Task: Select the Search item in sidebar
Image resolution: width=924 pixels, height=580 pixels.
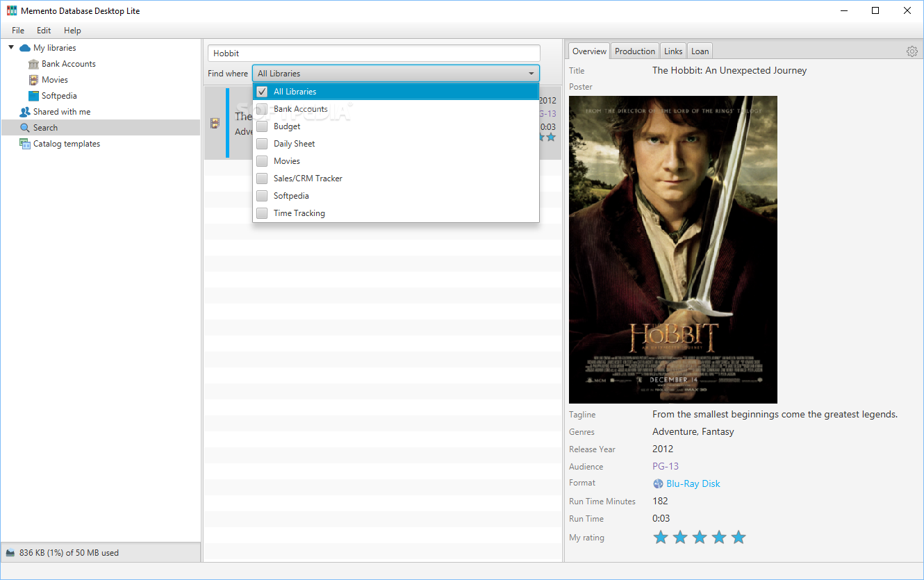Action: pos(101,128)
